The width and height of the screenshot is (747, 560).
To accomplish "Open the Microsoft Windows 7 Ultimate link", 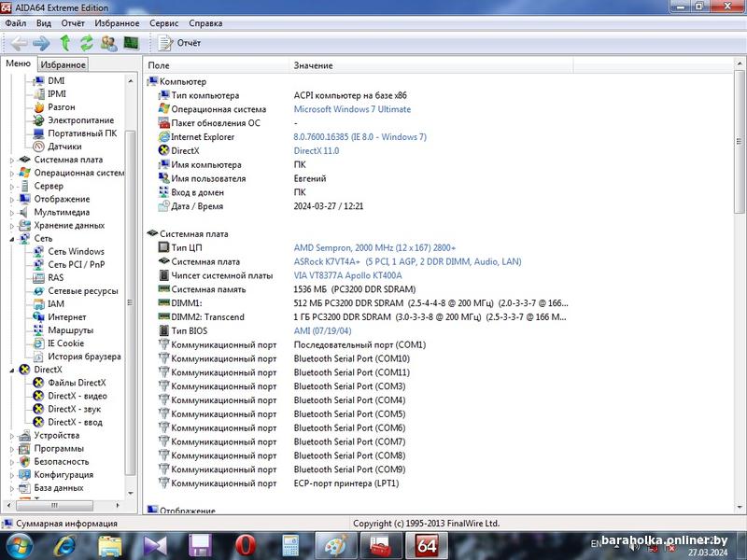I will (x=352, y=109).
